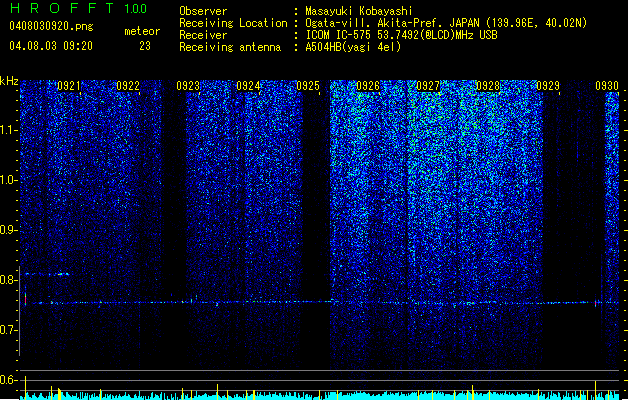Click the 0922 time marker
The height and width of the screenshot is (400, 629).
pyautogui.click(x=128, y=85)
